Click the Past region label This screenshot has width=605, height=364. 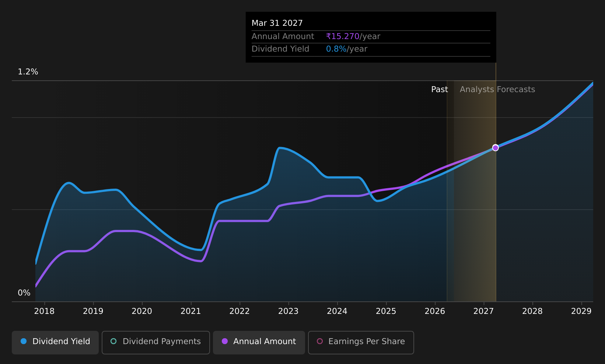point(440,90)
